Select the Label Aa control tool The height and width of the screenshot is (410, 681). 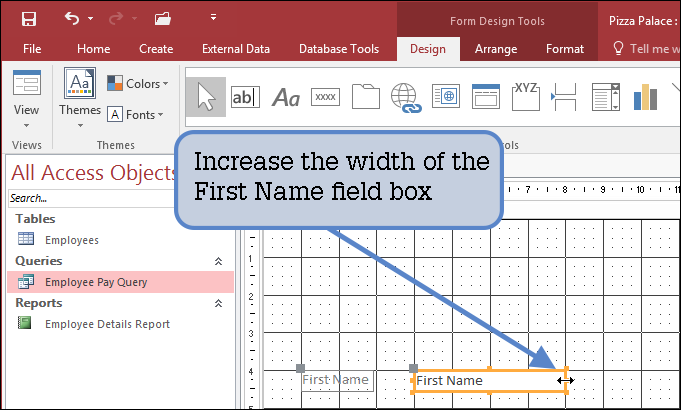point(286,97)
